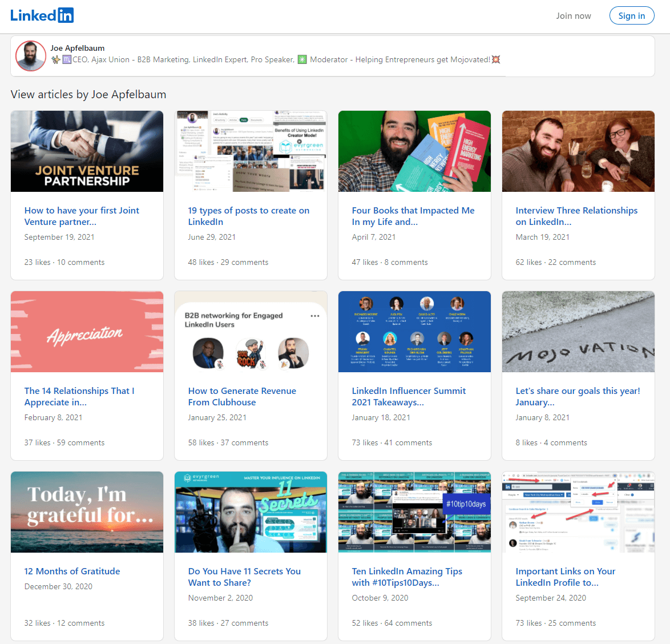Open '12 Months of Gratitude' article
The image size is (670, 644).
click(72, 571)
